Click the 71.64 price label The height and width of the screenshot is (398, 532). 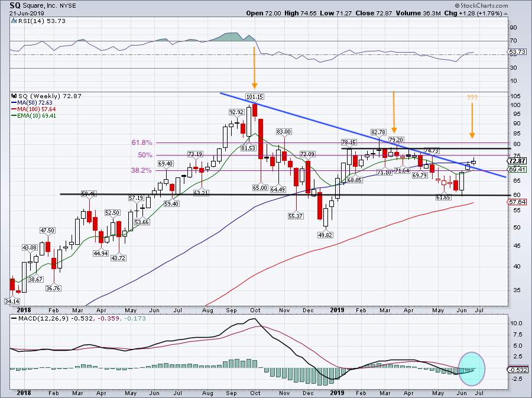(x=402, y=171)
